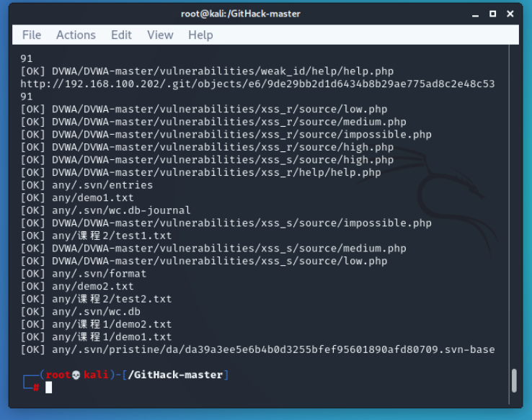The height and width of the screenshot is (420, 532).
Task: Close the terminal window
Action: pyautogui.click(x=510, y=14)
